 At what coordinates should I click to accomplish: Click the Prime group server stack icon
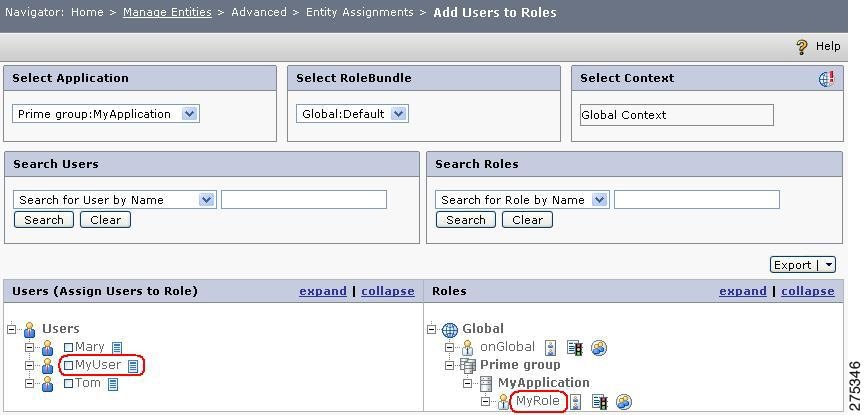468,365
